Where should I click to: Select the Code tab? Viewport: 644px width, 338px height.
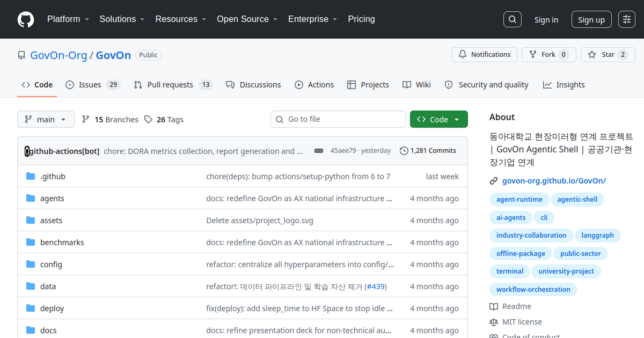37,85
